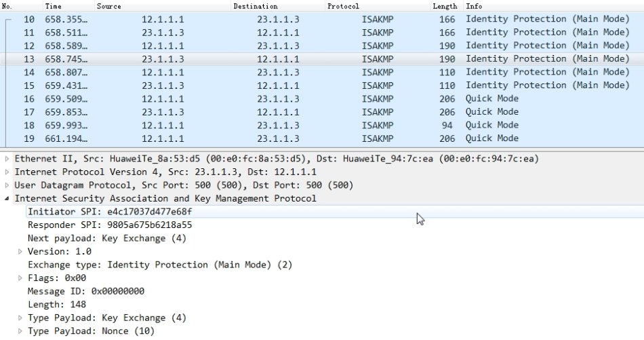Expand the Internet Protocol Version 4 node
Viewport: 644px width, 340px height.
click(x=7, y=172)
